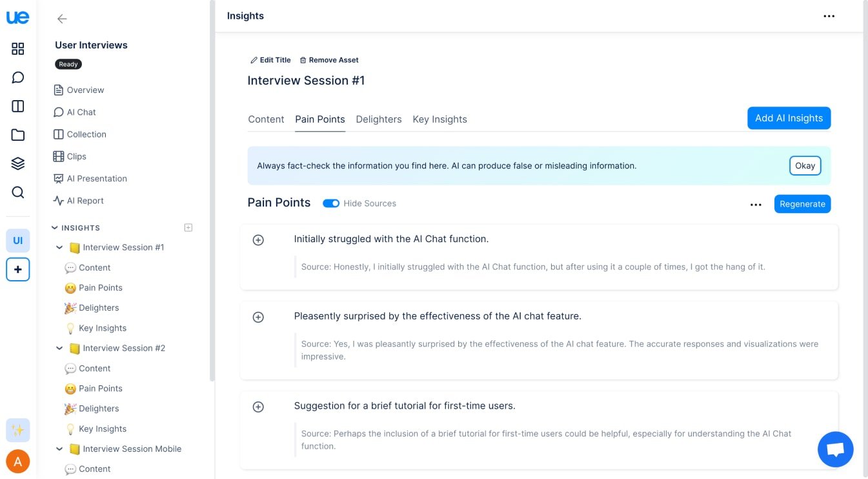Collapse the Interview Session #1 tree node
Screen dimensions: 868x479
coord(59,247)
